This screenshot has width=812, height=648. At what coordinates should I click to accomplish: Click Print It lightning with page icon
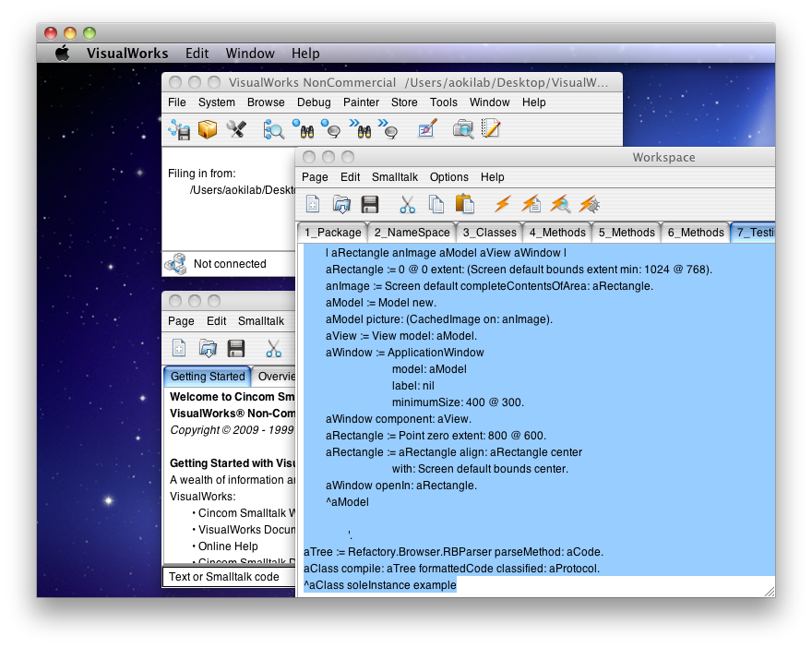(x=531, y=204)
